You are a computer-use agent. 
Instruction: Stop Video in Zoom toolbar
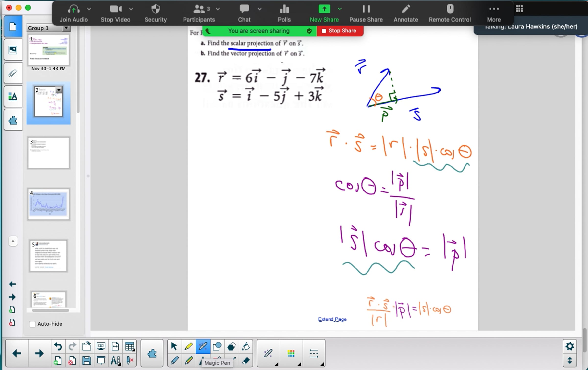coord(115,13)
